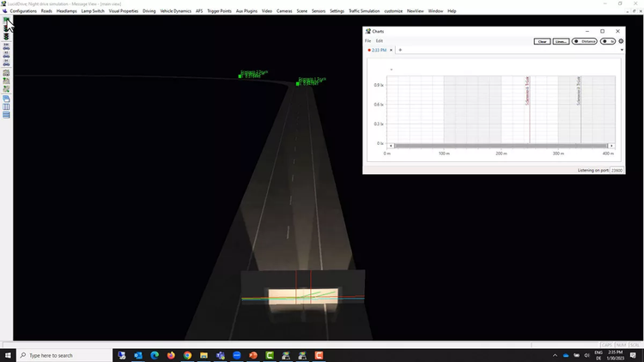Choose the vertical columns layout icon
644x362 pixels.
tap(6, 107)
